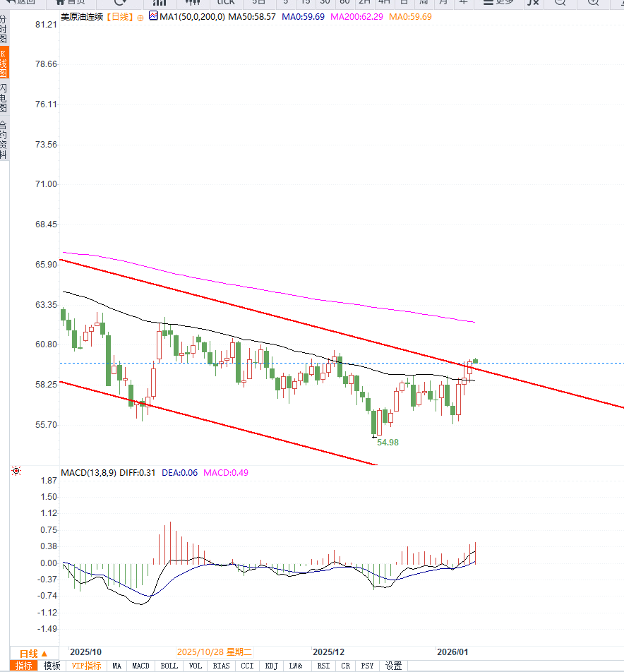Select the 指标 tab at bottom

click(x=23, y=666)
